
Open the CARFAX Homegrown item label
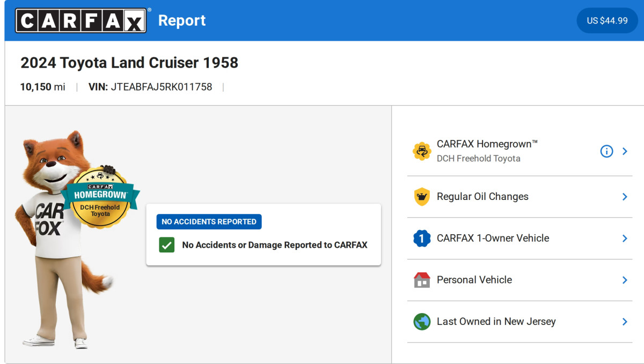point(487,144)
